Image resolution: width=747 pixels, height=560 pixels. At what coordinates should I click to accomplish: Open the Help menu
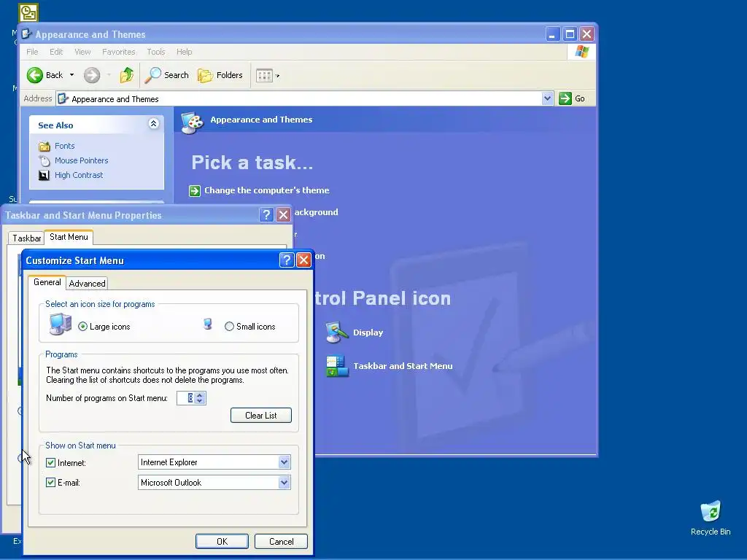tap(185, 52)
